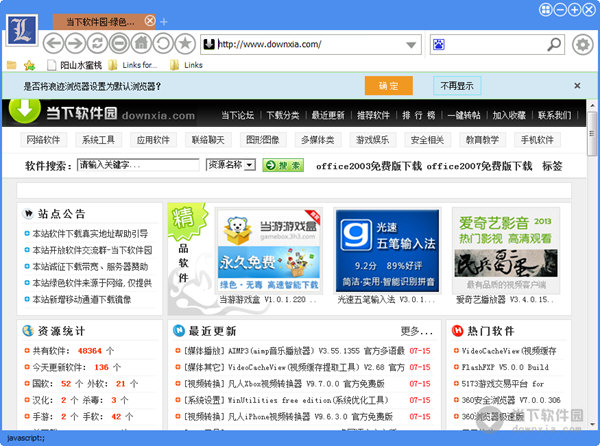Open office2003免费版下载 link

[369, 166]
